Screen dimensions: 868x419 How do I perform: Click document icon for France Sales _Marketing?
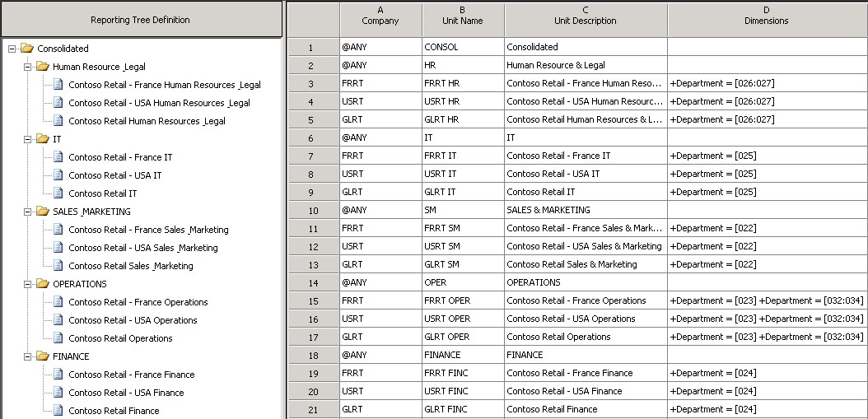[58, 229]
